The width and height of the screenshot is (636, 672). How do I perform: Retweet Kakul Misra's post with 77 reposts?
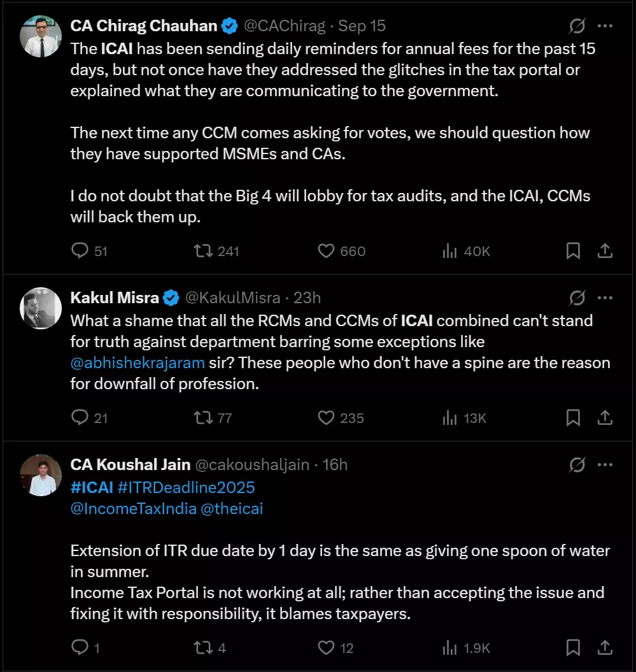coord(202,418)
